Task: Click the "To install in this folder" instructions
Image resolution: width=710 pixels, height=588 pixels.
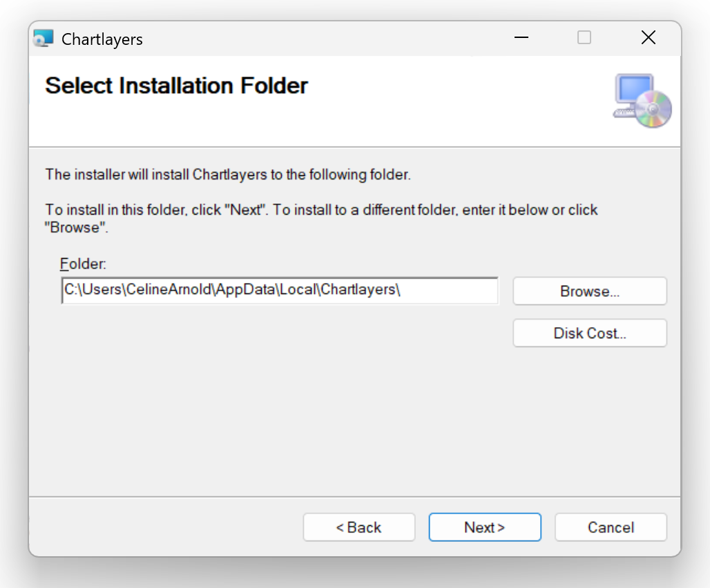Action: point(321,210)
